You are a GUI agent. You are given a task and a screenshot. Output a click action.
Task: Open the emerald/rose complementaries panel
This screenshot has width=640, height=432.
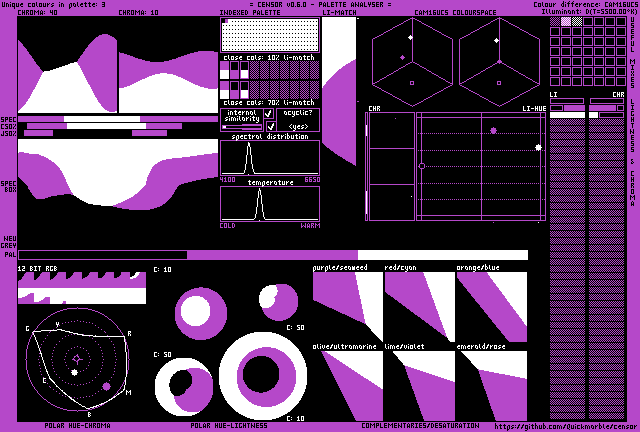492,385
